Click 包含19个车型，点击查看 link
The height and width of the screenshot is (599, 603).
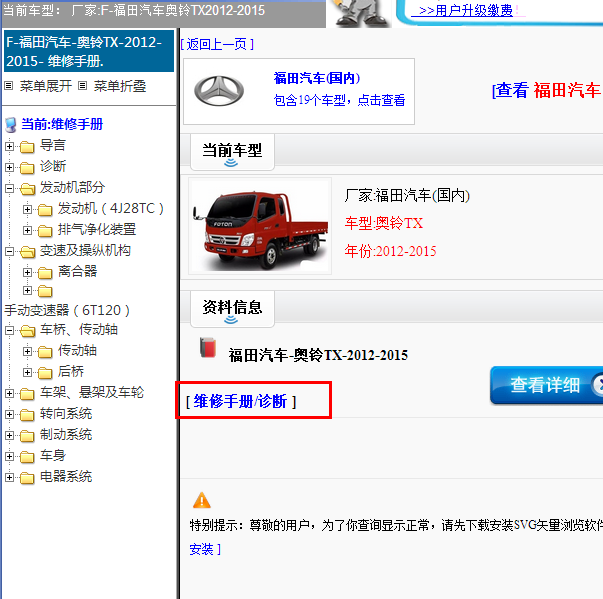(340, 100)
